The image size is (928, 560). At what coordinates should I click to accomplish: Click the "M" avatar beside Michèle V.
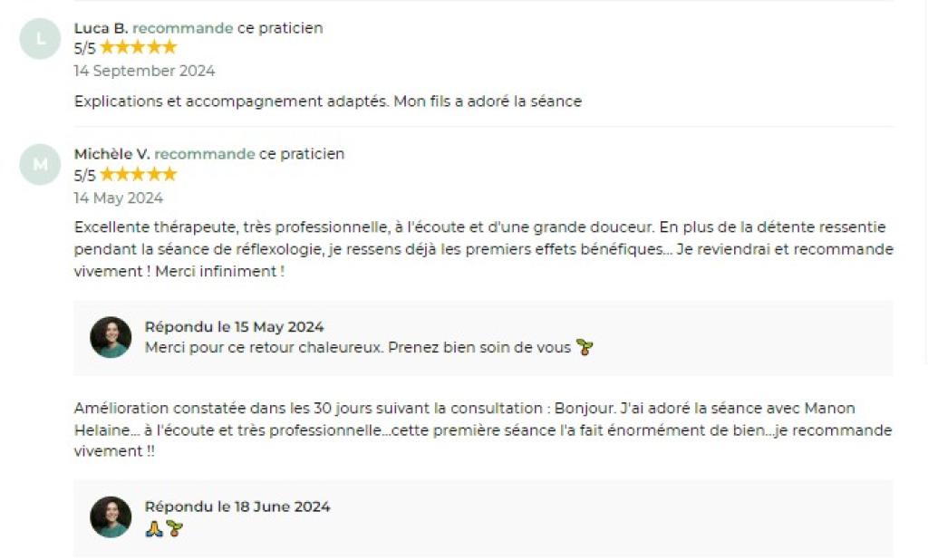[x=40, y=165]
